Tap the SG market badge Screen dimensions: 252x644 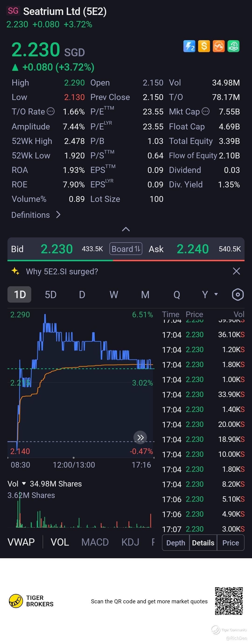click(13, 11)
